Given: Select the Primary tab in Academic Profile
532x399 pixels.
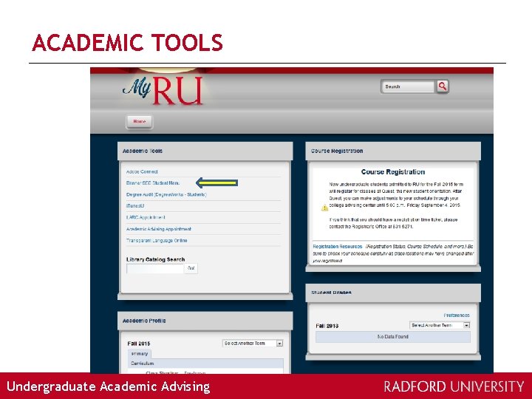Looking at the screenshot, I should [x=140, y=354].
